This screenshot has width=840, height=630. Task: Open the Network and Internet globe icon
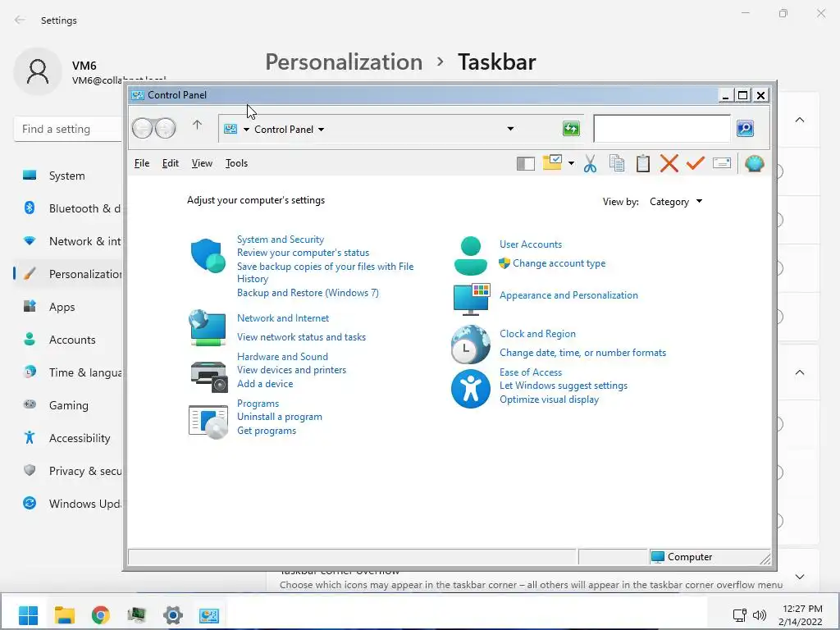(208, 328)
